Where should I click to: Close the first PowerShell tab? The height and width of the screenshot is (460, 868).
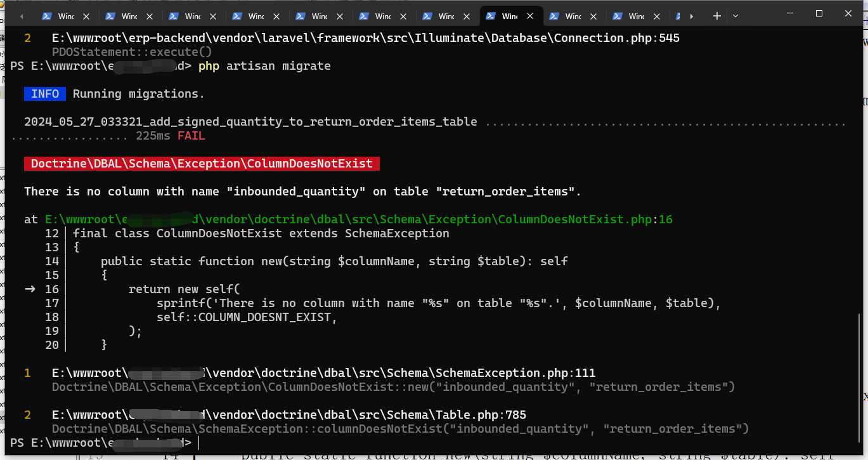click(86, 16)
